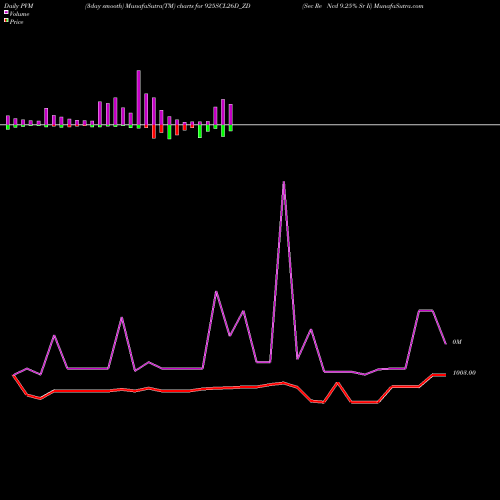Click the '1003.00' price value label
This screenshot has height=500, width=500.
(x=464, y=373)
